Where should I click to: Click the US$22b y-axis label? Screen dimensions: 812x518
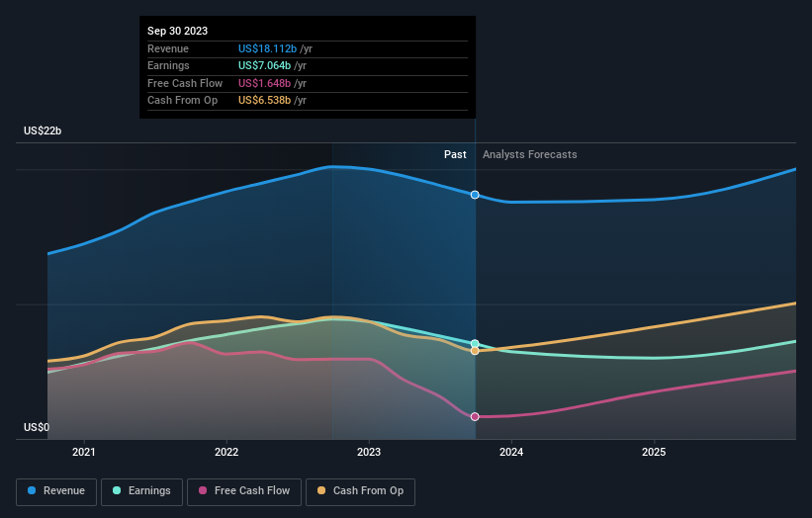[43, 130]
